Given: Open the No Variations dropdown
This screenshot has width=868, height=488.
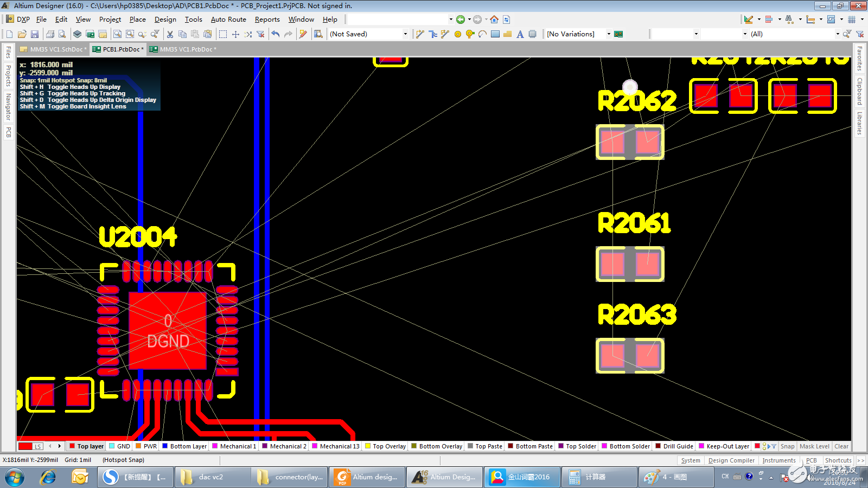Looking at the screenshot, I should coord(609,34).
